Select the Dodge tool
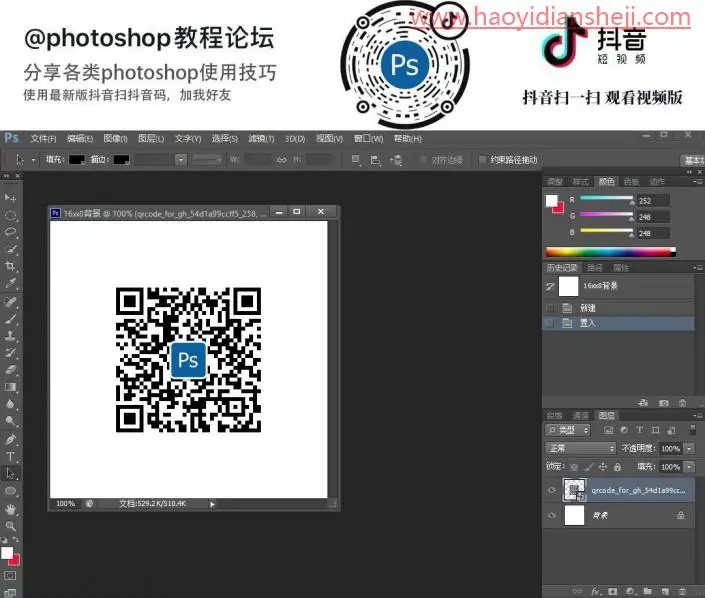This screenshot has height=598, width=705. [10, 421]
